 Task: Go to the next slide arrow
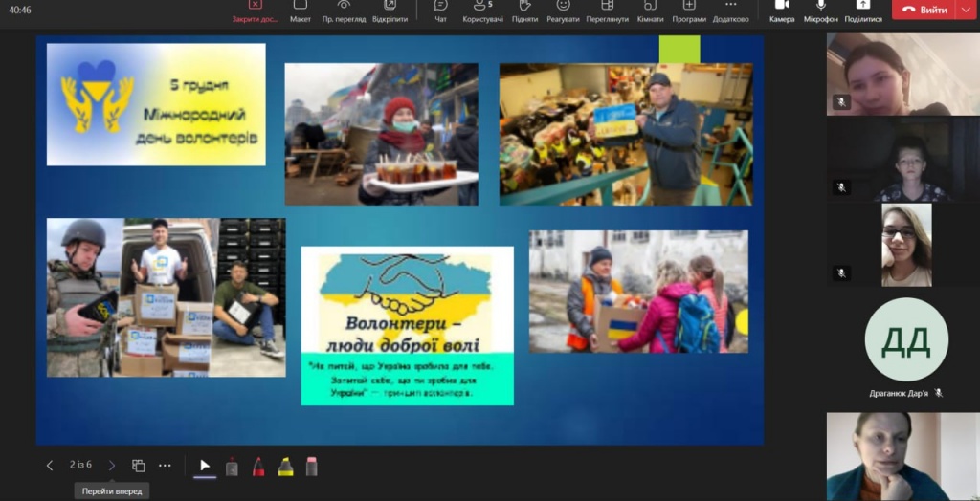112,466
